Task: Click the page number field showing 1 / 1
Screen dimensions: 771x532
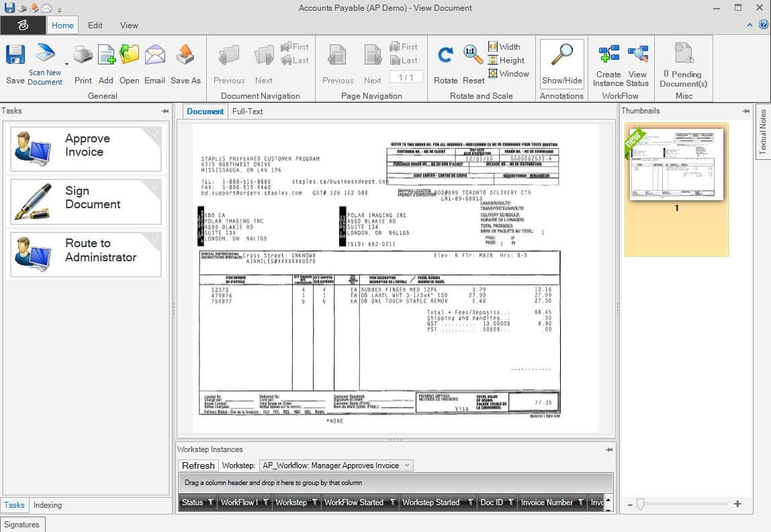Action: (x=406, y=77)
